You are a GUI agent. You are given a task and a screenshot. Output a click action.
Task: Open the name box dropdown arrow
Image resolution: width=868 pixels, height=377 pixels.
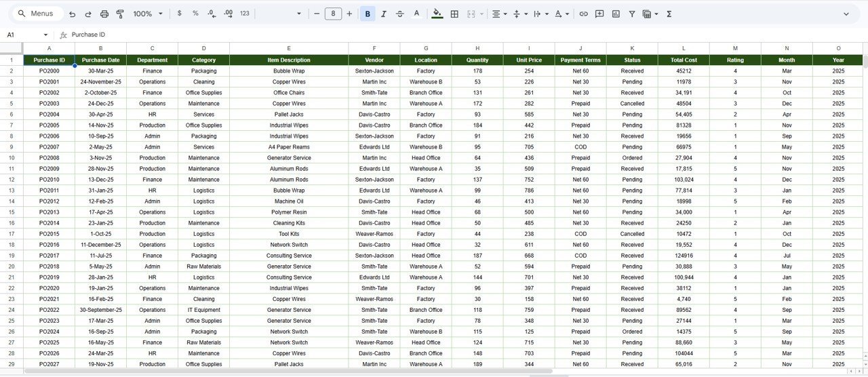click(45, 35)
